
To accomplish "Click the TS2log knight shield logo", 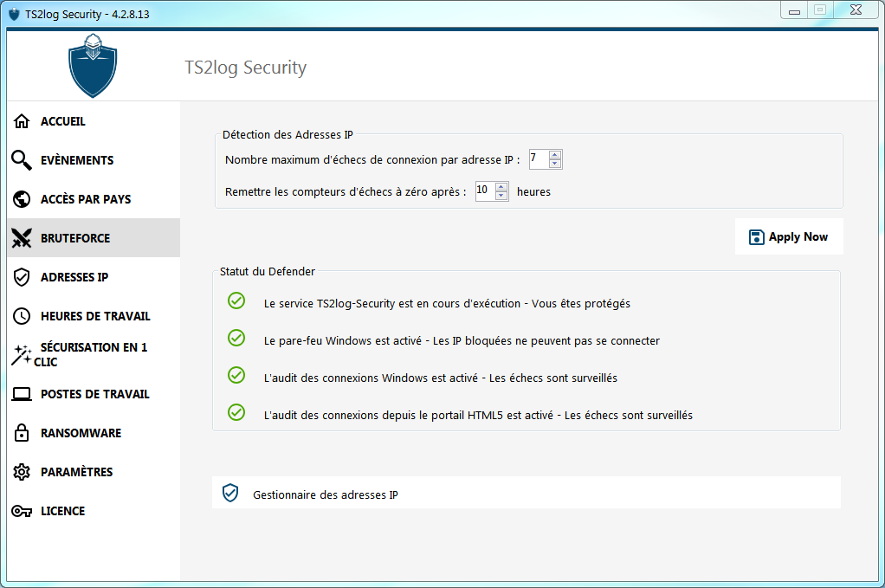I will [93, 66].
